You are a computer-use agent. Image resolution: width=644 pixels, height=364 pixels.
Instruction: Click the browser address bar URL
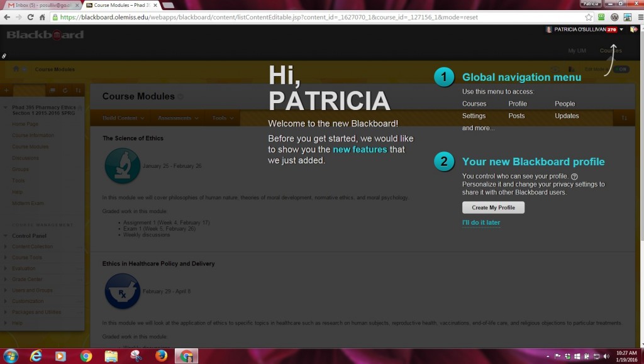[x=269, y=17]
